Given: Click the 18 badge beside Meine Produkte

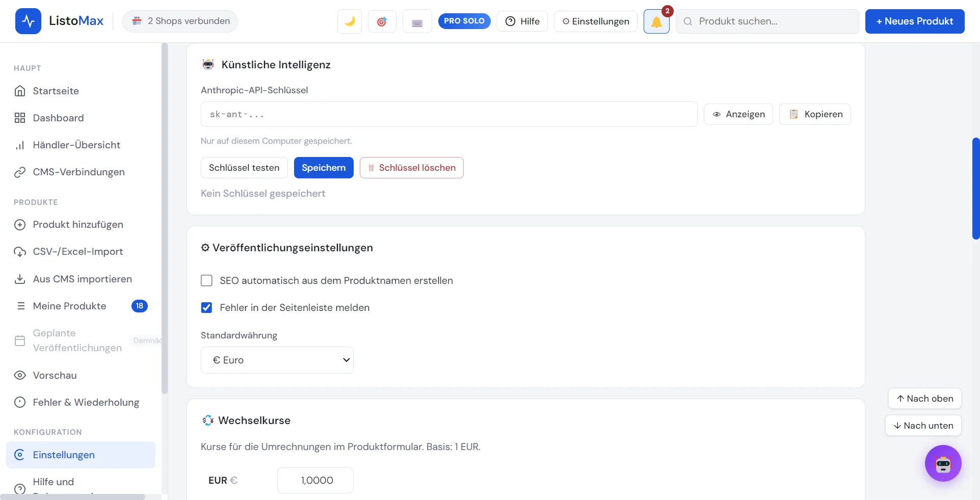Looking at the screenshot, I should 140,306.
